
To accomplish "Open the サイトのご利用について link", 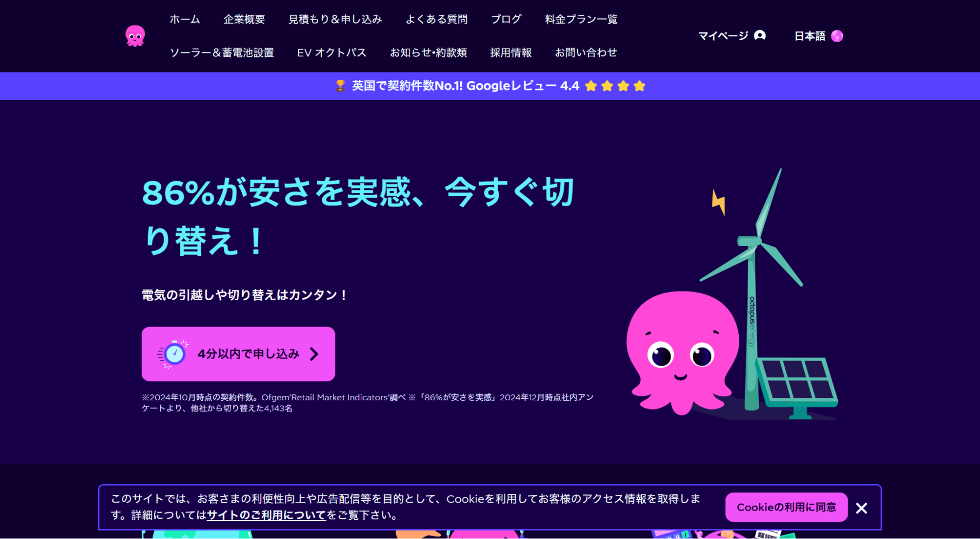I will [x=266, y=515].
